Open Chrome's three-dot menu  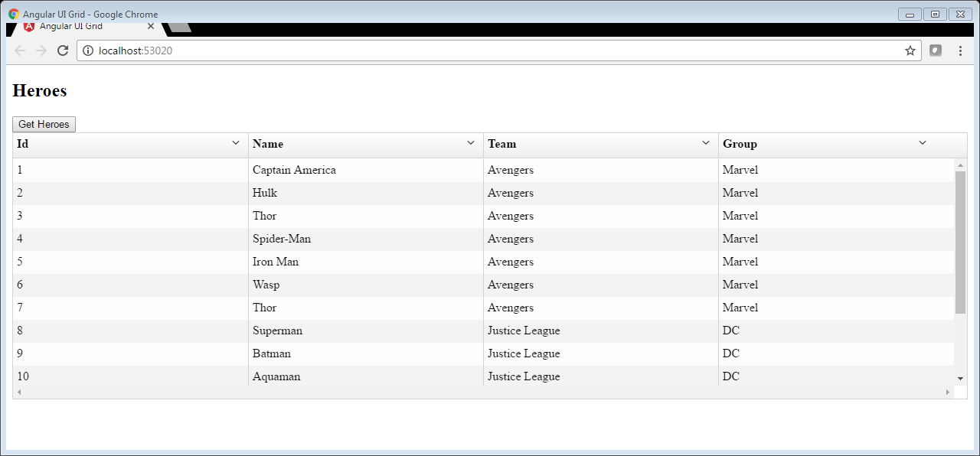point(960,50)
